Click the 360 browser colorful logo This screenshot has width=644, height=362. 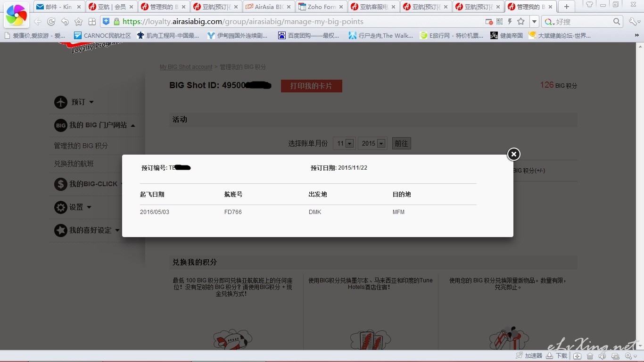coord(16,15)
